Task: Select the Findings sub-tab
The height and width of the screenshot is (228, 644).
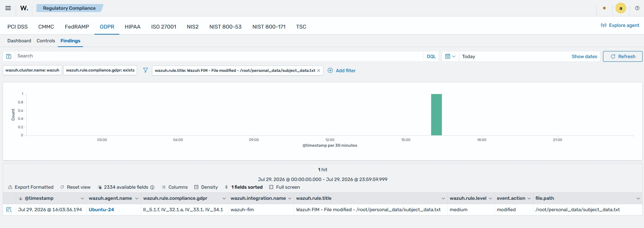Action: 70,41
